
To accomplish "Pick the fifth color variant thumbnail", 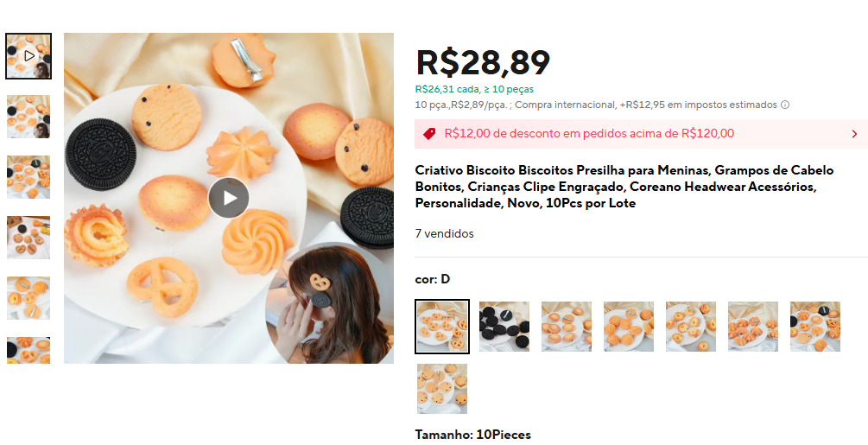I will pos(691,327).
